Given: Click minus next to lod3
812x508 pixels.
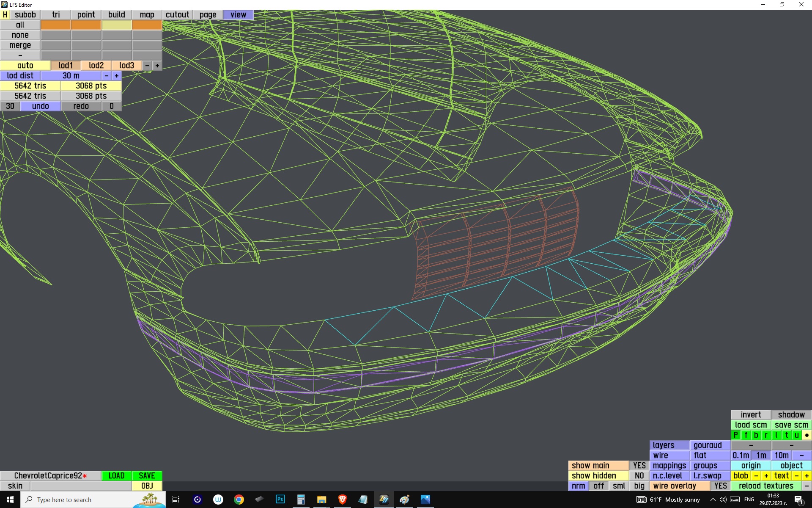Looking at the screenshot, I should pos(147,65).
